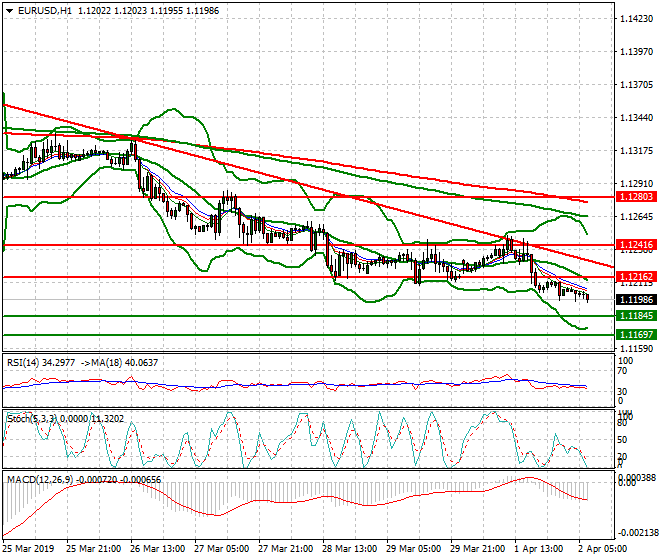The image size is (660, 560).
Task: Click the 1.12645 price scale value
Action: pos(637,217)
